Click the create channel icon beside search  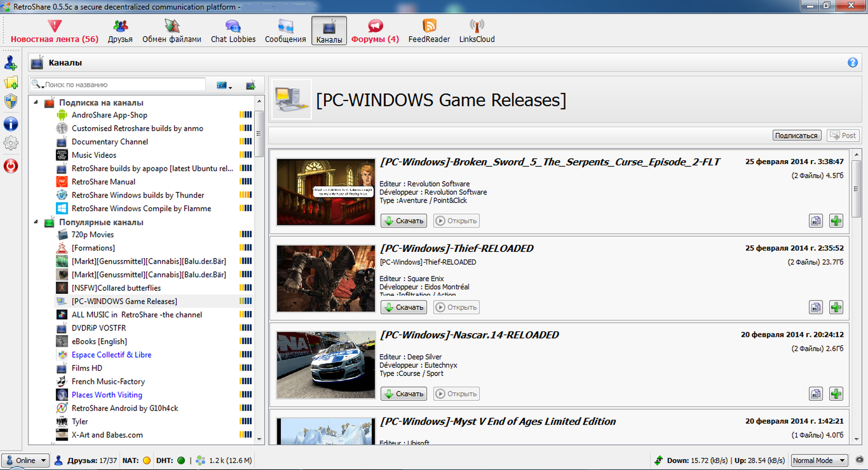[250, 85]
